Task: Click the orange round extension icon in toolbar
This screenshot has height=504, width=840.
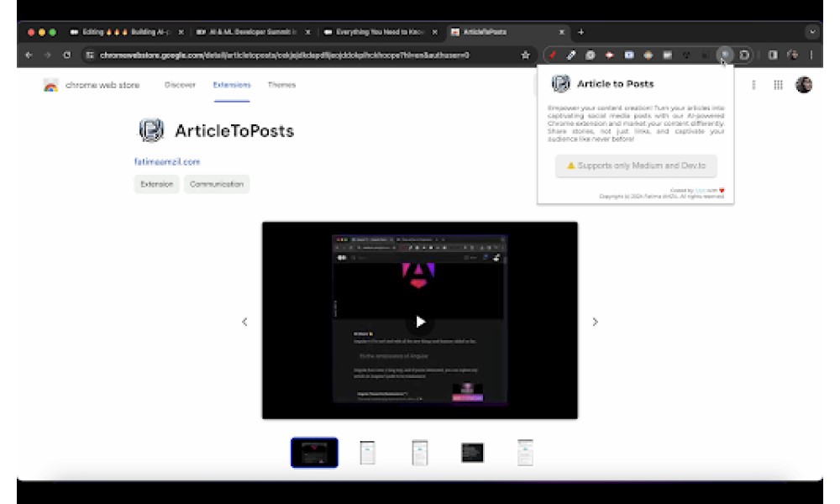Action: 648,55
